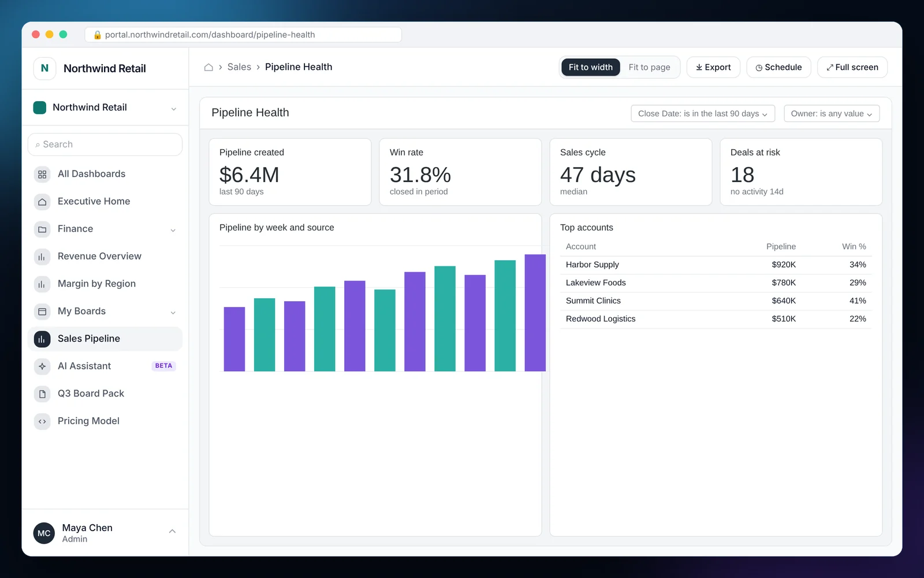Click the Pricing Model code icon
Viewport: 924px width, 578px height.
[x=42, y=421]
